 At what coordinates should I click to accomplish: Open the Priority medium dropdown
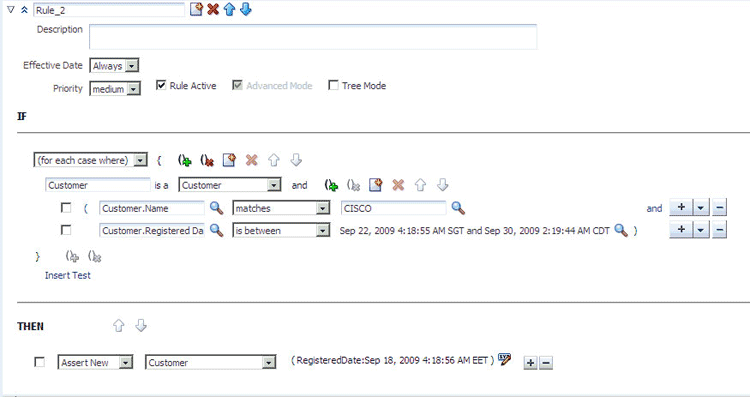click(x=115, y=89)
